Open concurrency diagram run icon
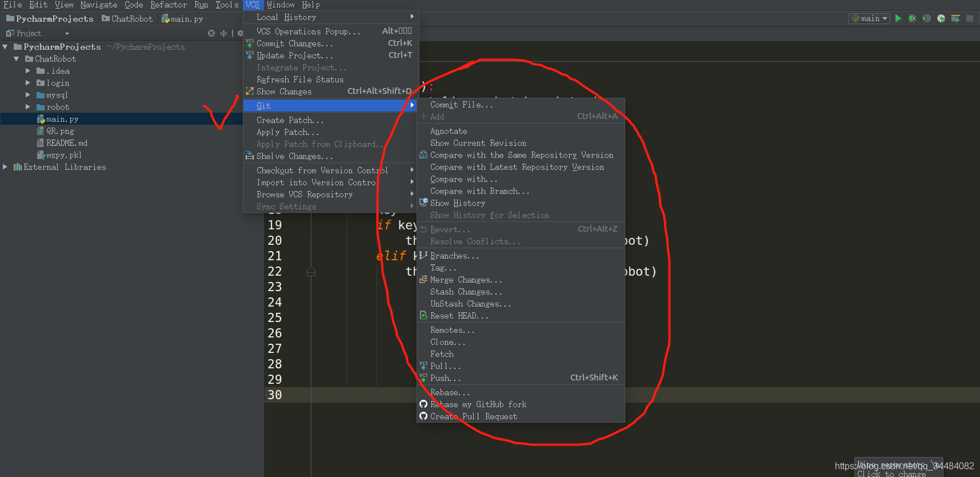980x477 pixels. (x=955, y=18)
